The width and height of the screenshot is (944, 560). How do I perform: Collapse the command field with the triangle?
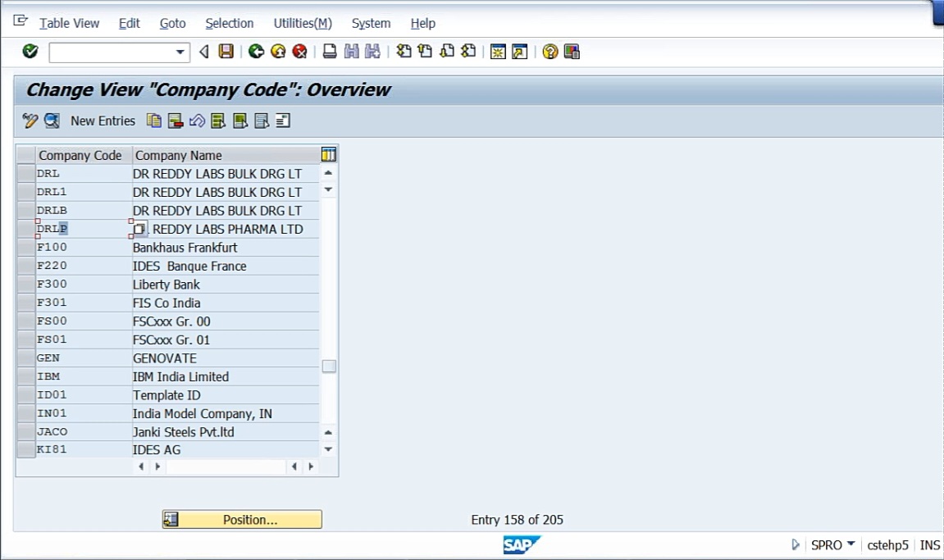tap(204, 52)
